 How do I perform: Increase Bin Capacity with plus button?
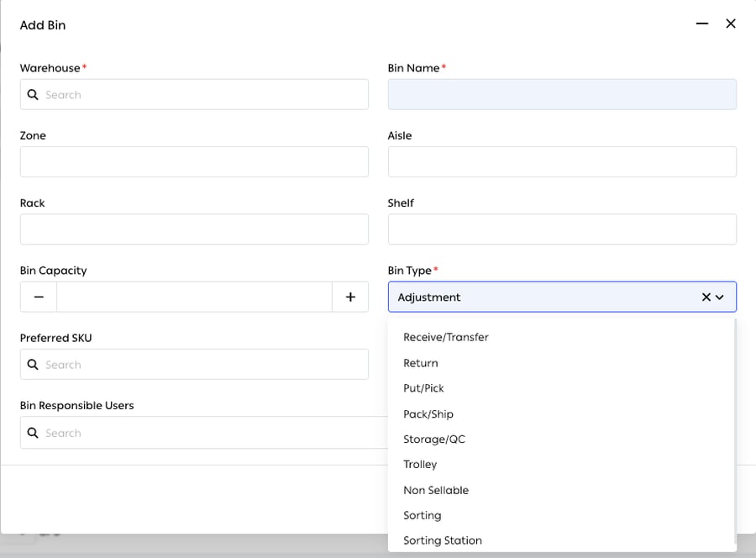pos(350,297)
